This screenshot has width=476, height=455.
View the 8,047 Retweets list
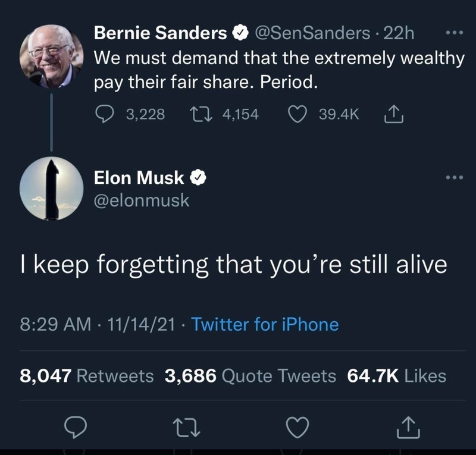[87, 376]
